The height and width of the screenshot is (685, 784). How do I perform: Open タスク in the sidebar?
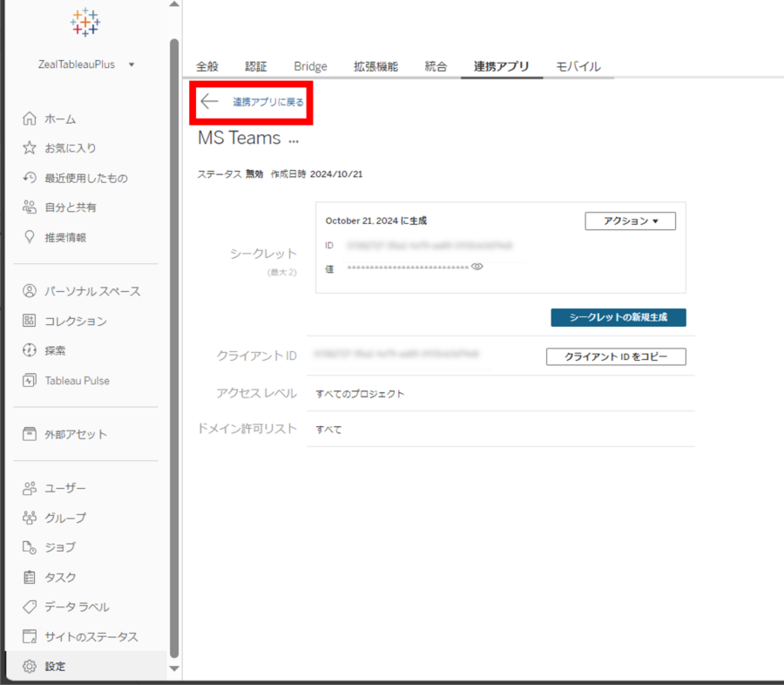[60, 578]
